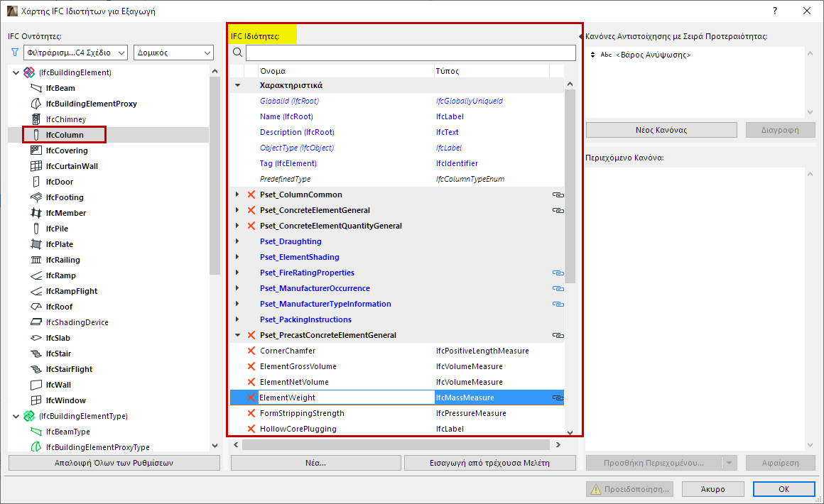Click the IfcStair icon
Image resolution: width=824 pixels, height=504 pixels.
tap(36, 354)
